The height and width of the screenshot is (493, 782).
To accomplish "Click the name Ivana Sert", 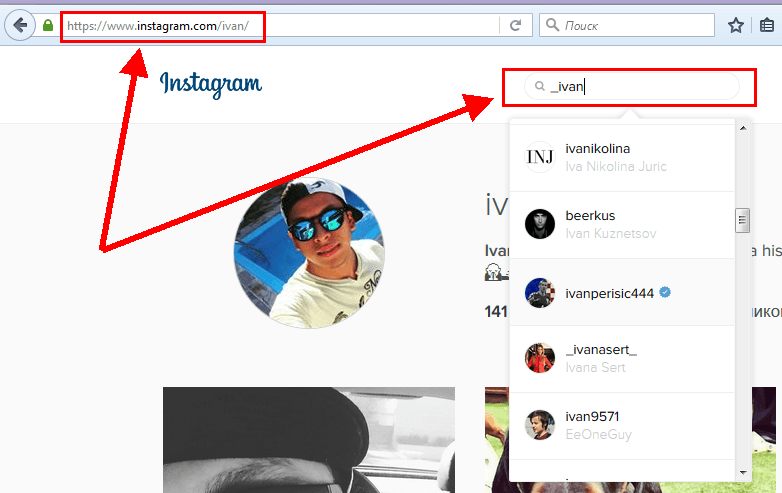I will pos(595,367).
